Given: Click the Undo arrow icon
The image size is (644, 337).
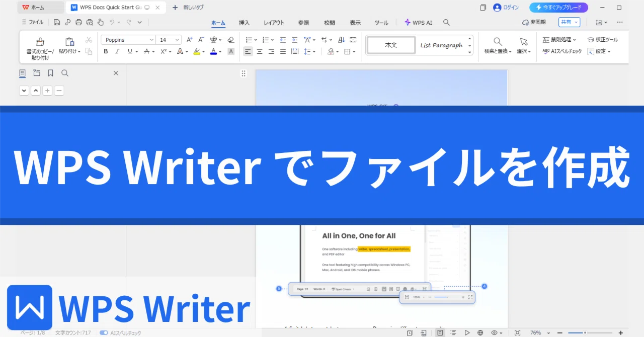Looking at the screenshot, I should click(x=112, y=22).
